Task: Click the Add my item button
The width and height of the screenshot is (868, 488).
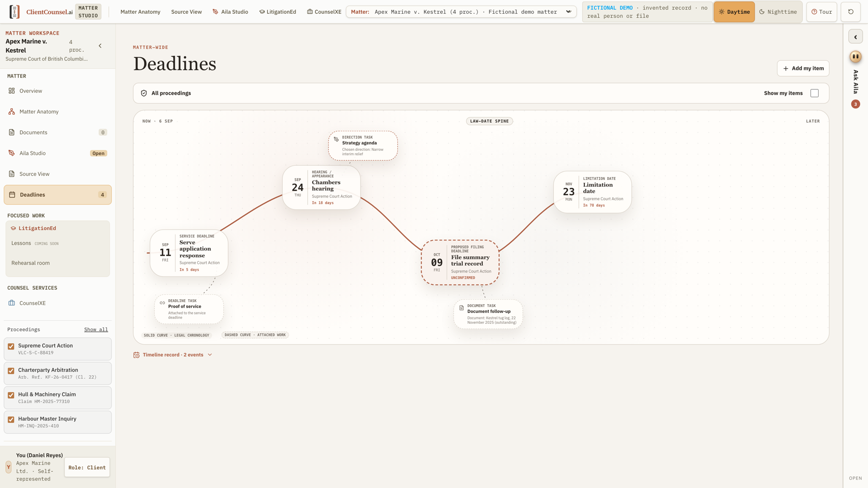Action: [x=803, y=69]
